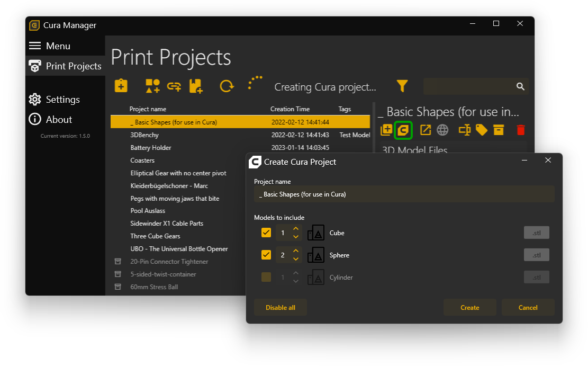Click the Disable all button
Viewport: 588px width, 366px height.
[281, 307]
